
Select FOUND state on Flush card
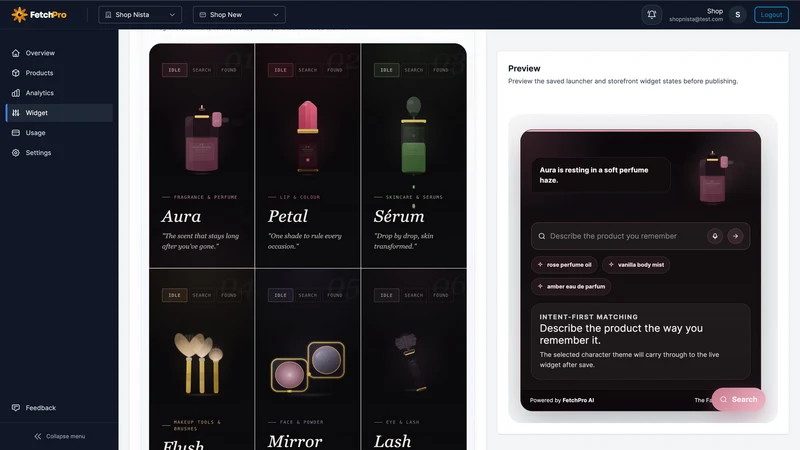click(229, 295)
